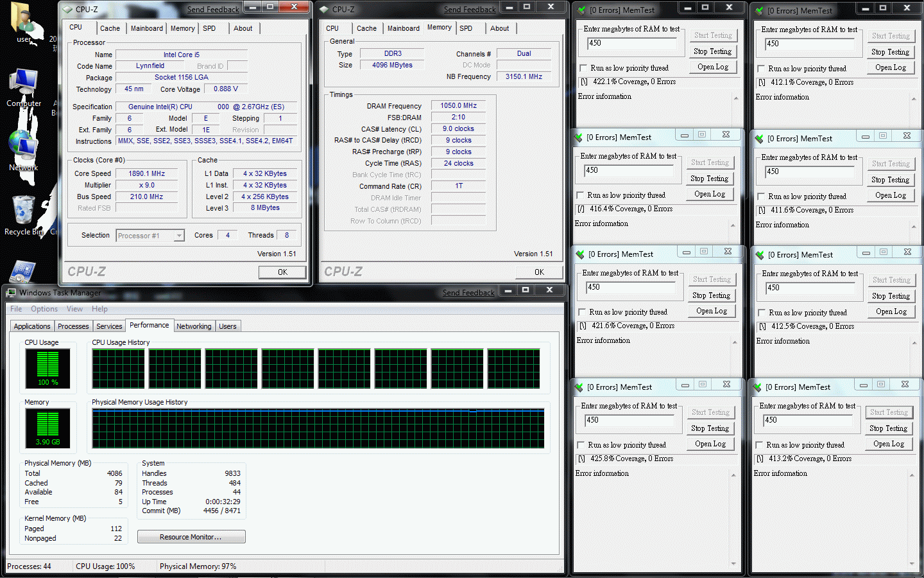Viewport: 924px width, 578px height.
Task: Switch to Services tab in Task Manager
Action: [x=109, y=326]
